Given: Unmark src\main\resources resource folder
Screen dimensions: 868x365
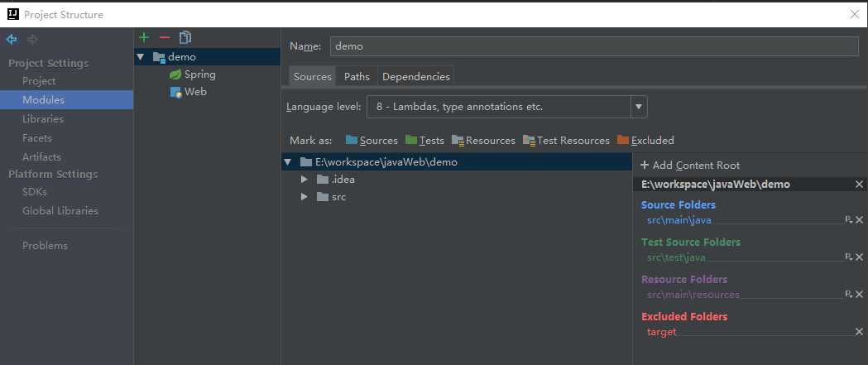Looking at the screenshot, I should (x=859, y=294).
